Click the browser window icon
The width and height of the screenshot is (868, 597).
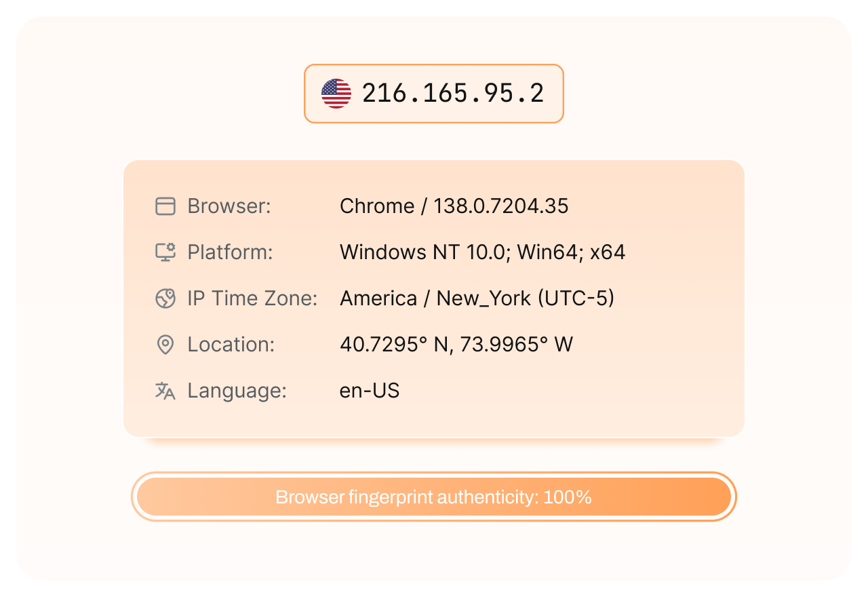pyautogui.click(x=165, y=206)
